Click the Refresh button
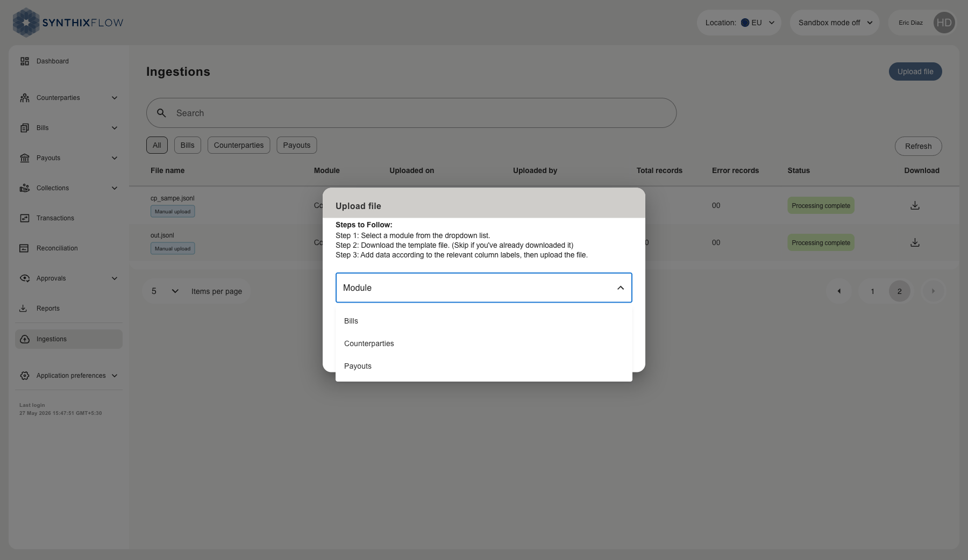968x560 pixels. point(919,146)
